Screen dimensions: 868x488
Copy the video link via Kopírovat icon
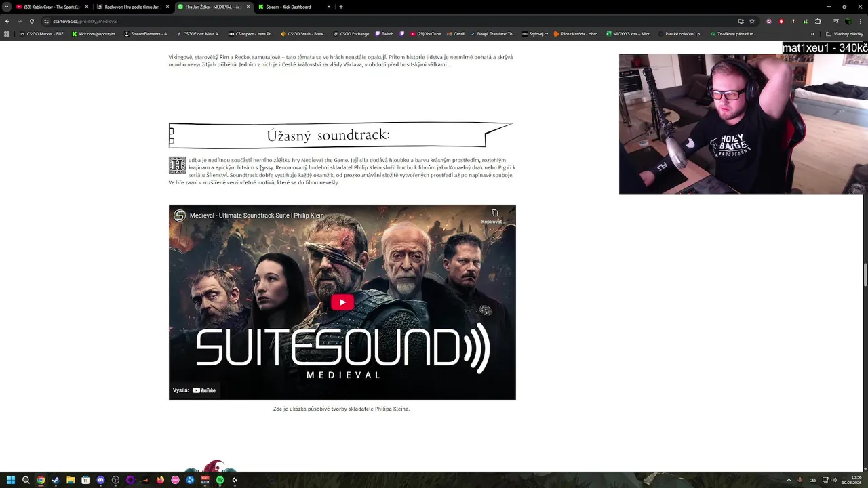pos(494,216)
